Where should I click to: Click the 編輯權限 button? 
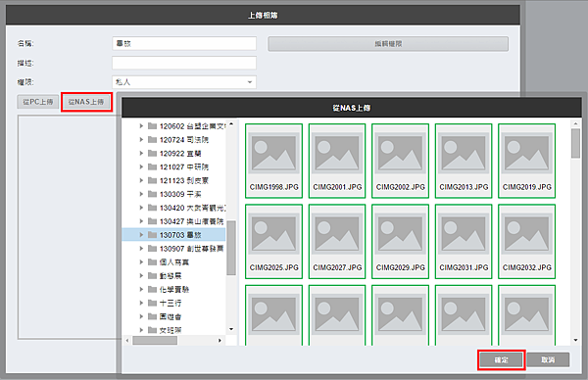(388, 44)
